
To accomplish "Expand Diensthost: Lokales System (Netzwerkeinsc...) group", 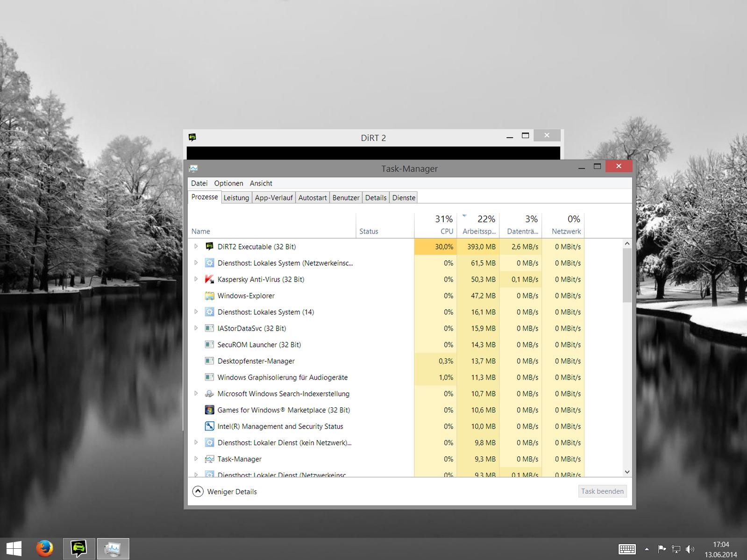I will tap(196, 262).
